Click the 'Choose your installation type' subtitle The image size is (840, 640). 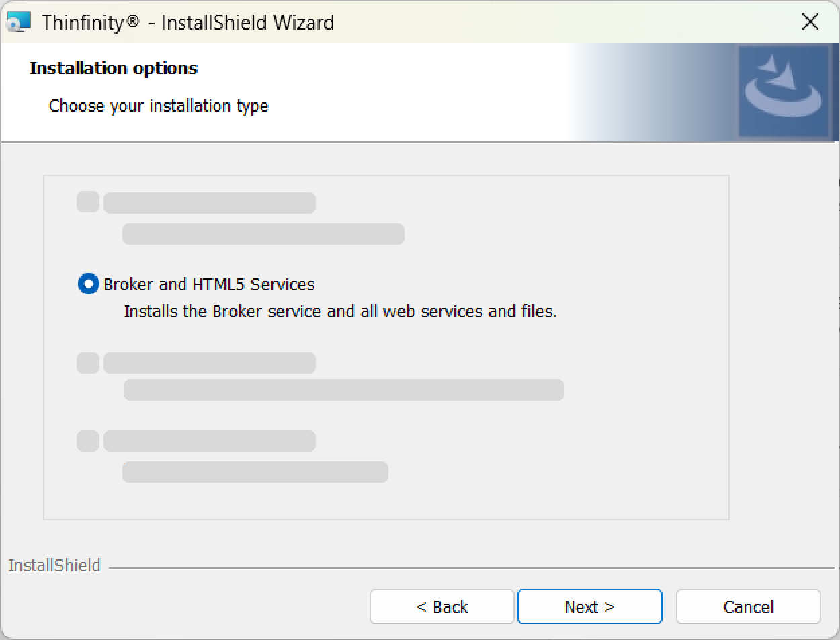pyautogui.click(x=159, y=106)
